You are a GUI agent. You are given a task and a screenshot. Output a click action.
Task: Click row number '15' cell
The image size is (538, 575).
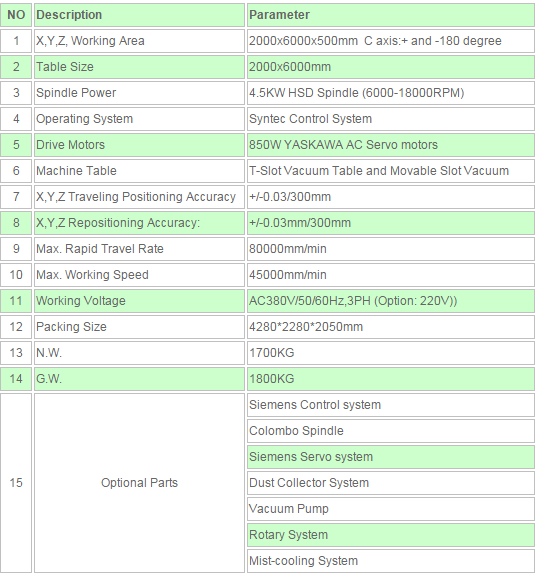pyautogui.click(x=16, y=483)
